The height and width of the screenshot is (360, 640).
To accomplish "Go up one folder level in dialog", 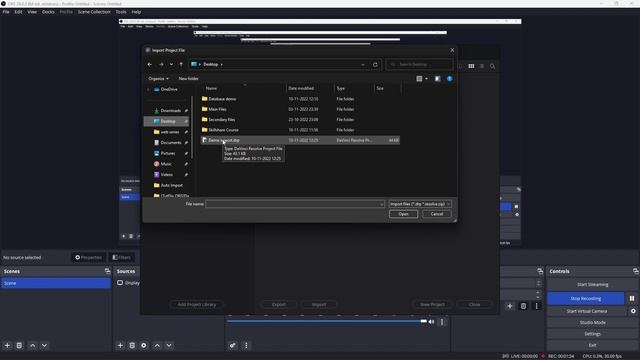I will tap(181, 64).
